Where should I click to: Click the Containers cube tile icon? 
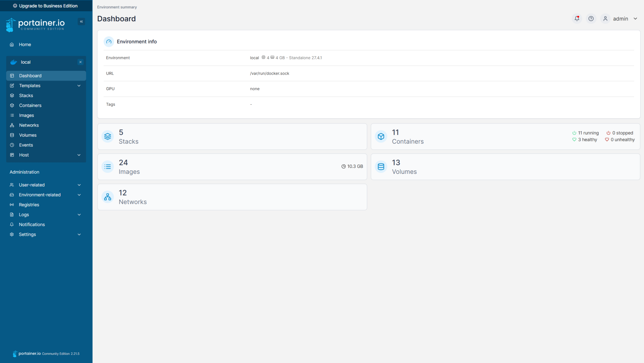pyautogui.click(x=381, y=137)
